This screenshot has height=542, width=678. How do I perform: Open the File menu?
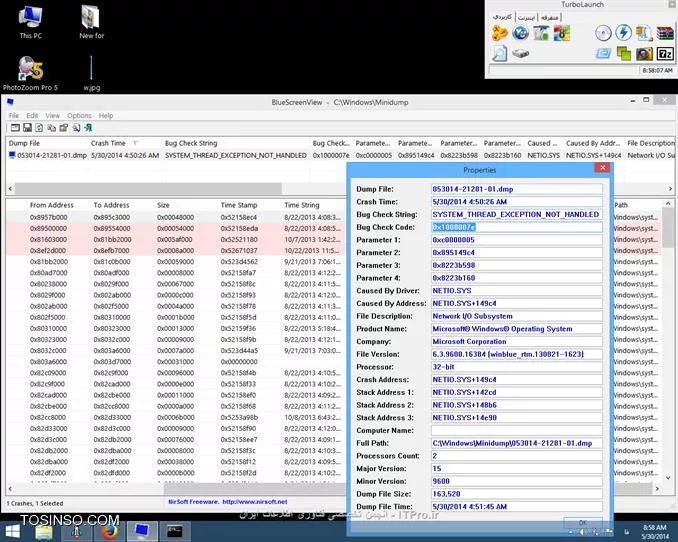[14, 115]
